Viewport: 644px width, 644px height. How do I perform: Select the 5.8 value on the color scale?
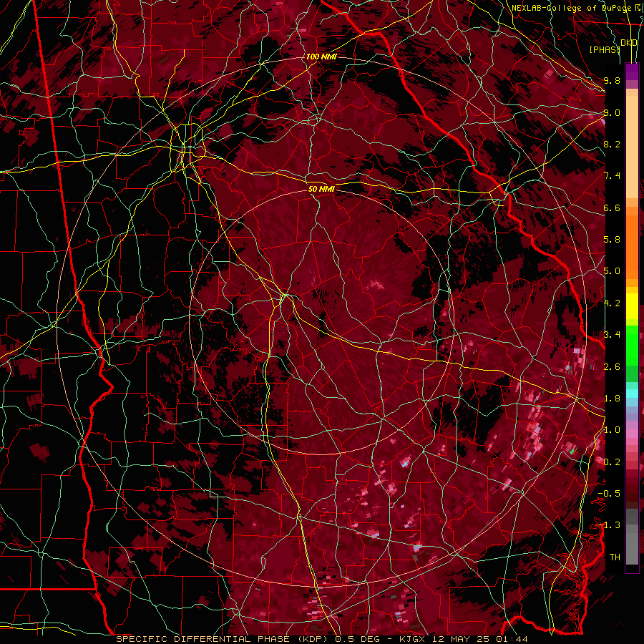612,240
